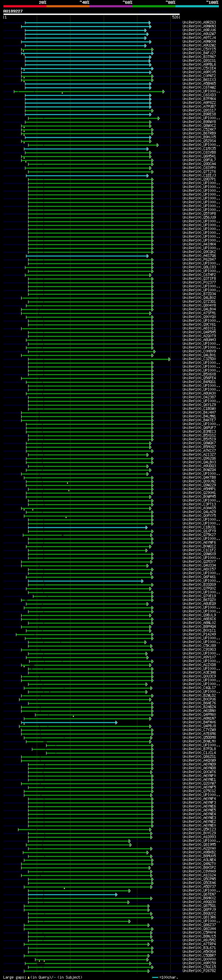Open hit UniRef100_A9NKN3

tap(199, 26)
